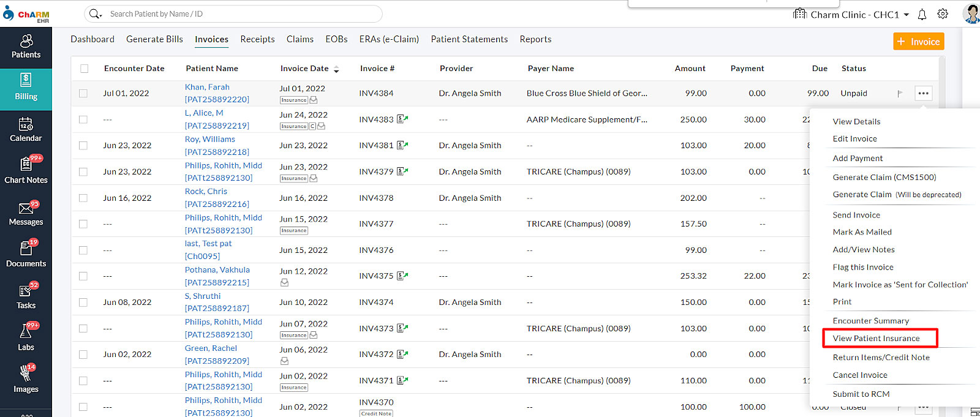980x417 pixels.
Task: Check the Pothana, Vakhula invoice row
Action: [x=83, y=276]
